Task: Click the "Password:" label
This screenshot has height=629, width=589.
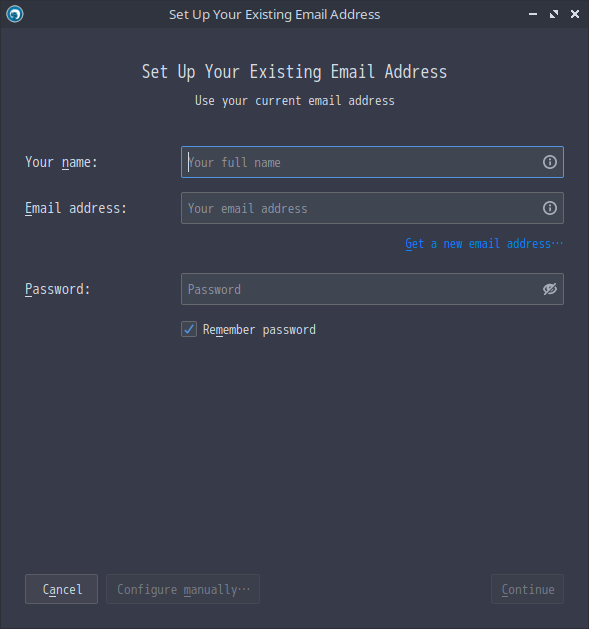Action: 58,289
